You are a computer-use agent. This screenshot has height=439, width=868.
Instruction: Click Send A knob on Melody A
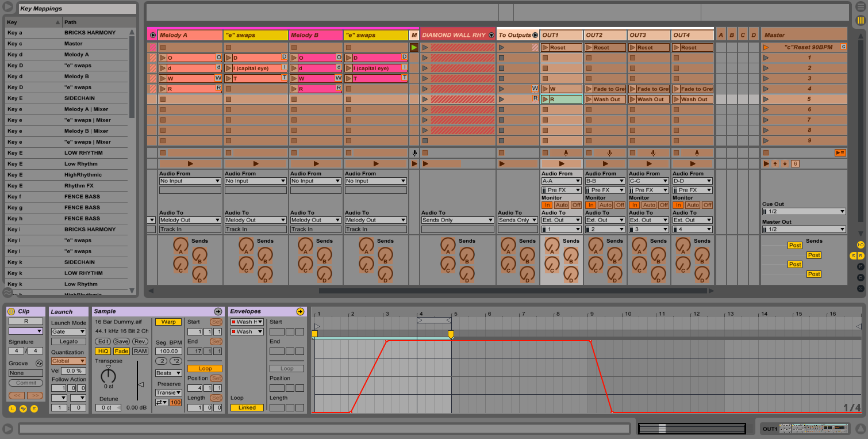click(181, 246)
